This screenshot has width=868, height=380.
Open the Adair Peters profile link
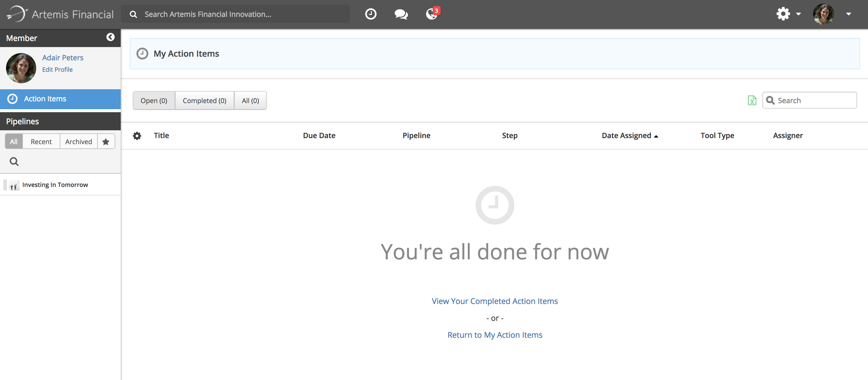pos(63,58)
